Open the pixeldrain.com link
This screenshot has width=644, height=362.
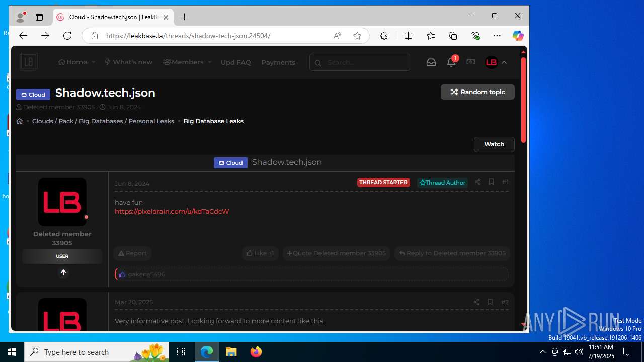pyautogui.click(x=172, y=212)
